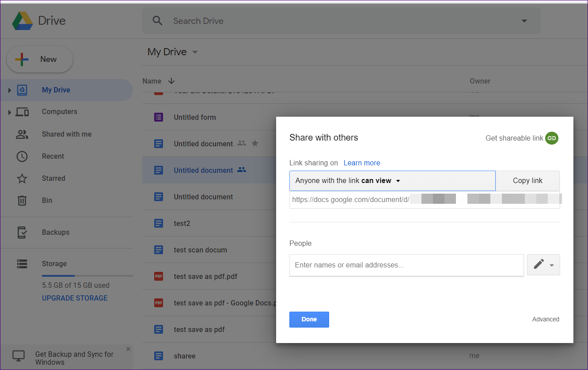
Task: Click the green Get shareable link icon
Action: [552, 138]
